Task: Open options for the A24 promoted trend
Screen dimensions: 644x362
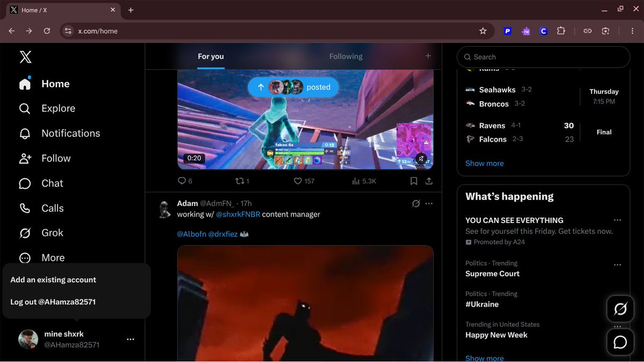Action: click(618, 220)
